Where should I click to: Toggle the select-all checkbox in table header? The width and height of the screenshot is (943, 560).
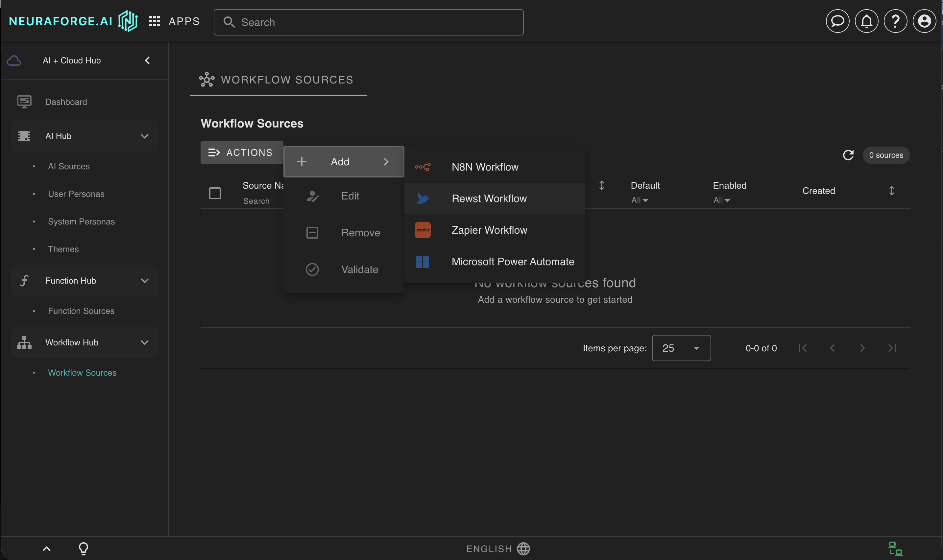tap(214, 193)
